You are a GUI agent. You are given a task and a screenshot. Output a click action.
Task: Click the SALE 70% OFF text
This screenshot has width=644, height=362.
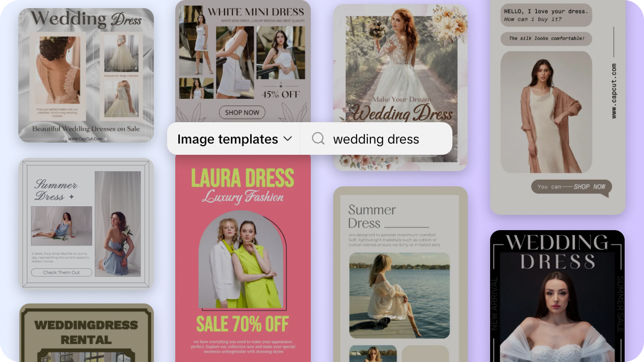(x=243, y=324)
